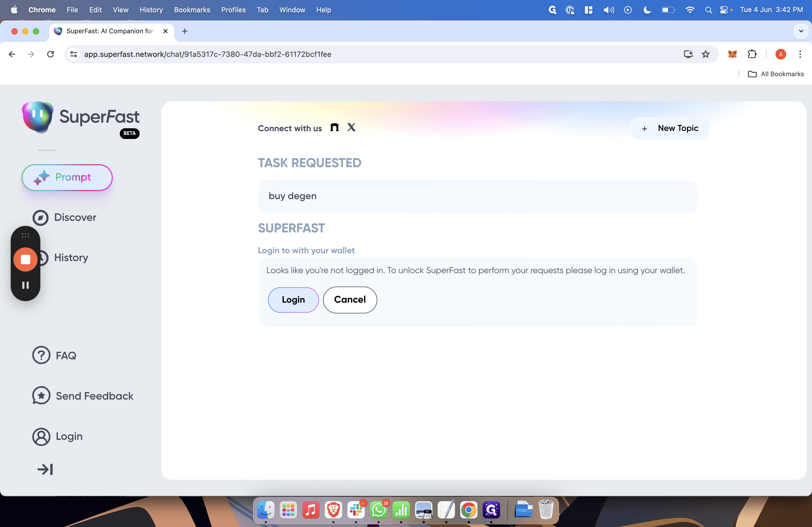Toggle Focus moon icon in menu bar
The image size is (812, 527).
pyautogui.click(x=647, y=10)
